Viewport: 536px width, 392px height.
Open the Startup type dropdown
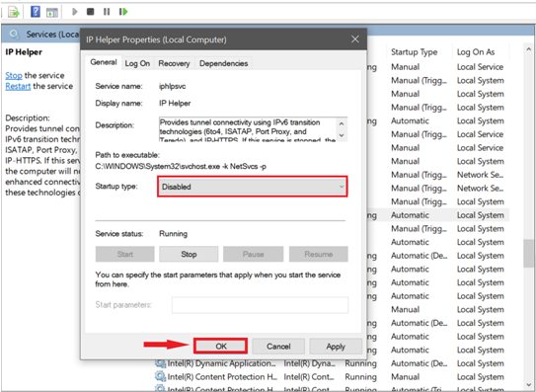(x=253, y=187)
